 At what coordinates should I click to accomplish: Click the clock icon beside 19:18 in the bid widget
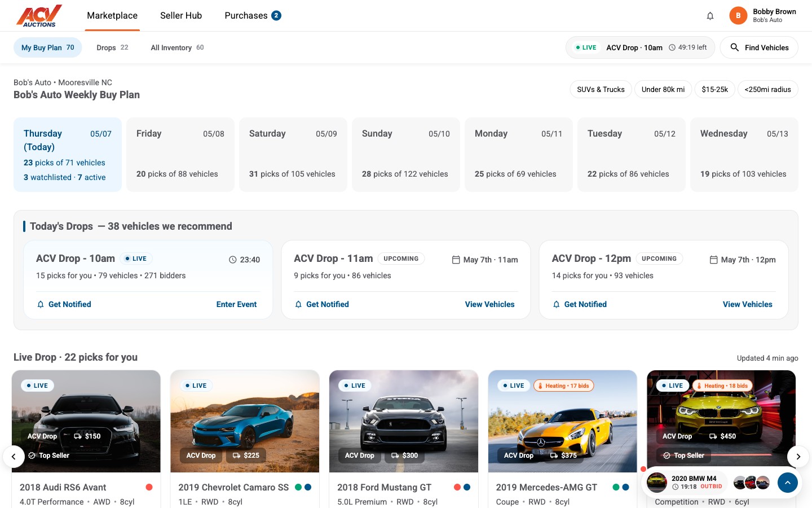click(x=676, y=487)
